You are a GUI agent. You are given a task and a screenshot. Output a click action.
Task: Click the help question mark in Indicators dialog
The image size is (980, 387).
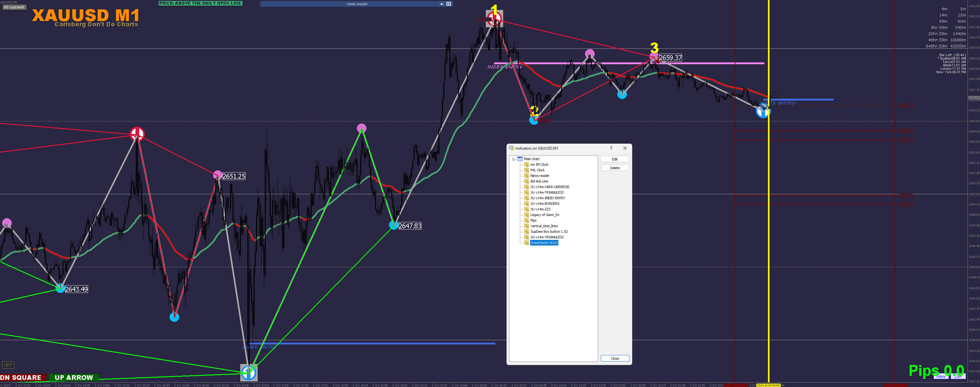[611, 148]
